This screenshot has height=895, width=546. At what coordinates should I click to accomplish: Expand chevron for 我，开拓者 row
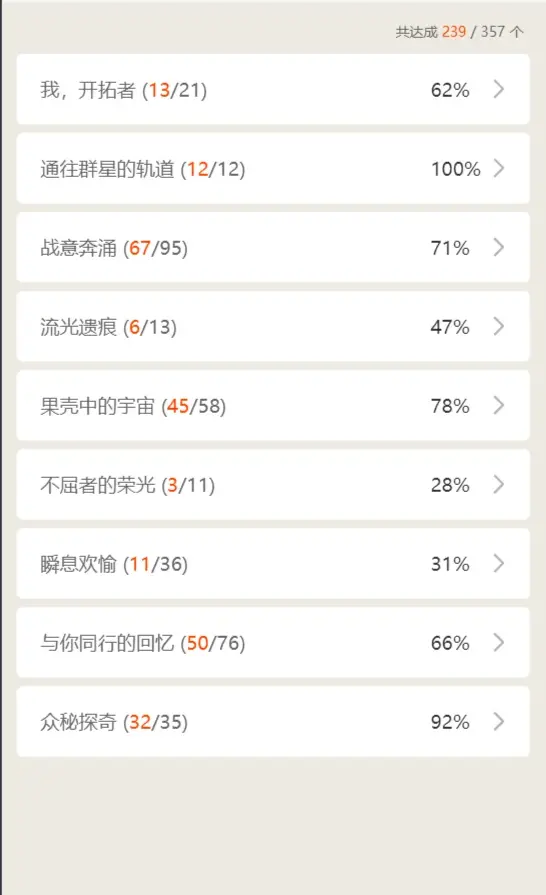pos(499,89)
